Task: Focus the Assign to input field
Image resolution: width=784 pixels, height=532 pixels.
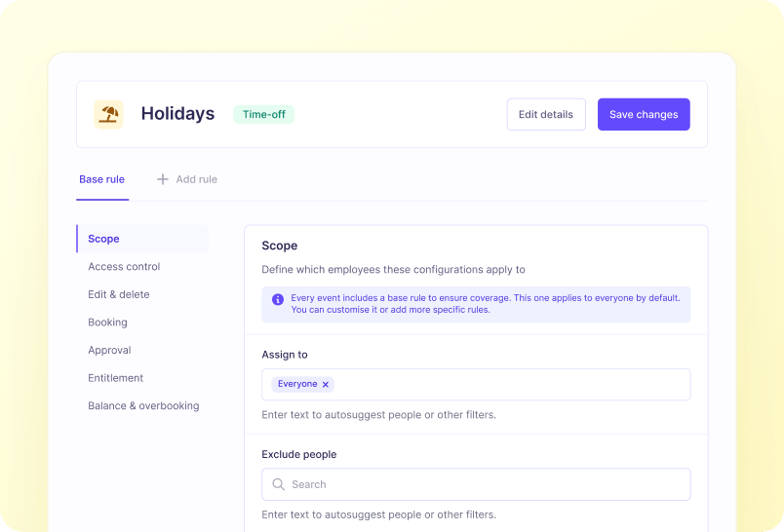Action: coord(476,384)
